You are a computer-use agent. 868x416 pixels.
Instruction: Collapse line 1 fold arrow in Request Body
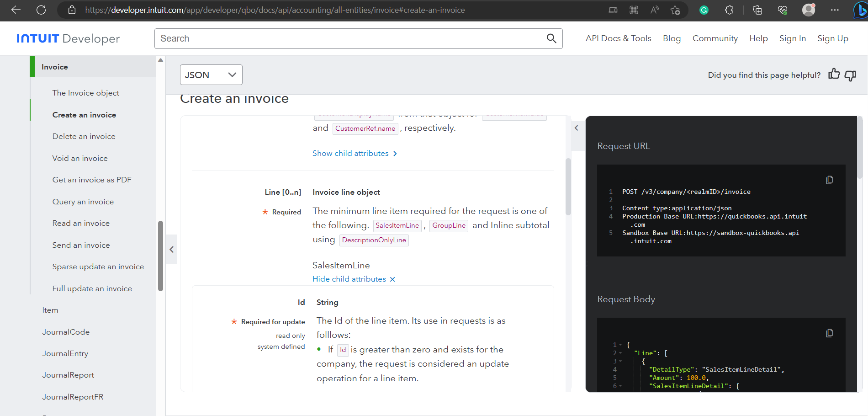point(620,345)
